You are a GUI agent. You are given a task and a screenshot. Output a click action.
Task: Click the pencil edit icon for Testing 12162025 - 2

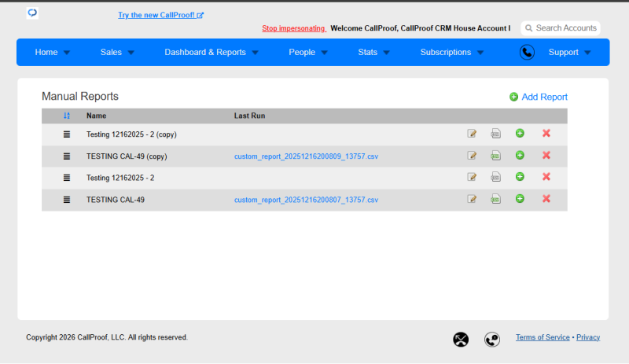[x=472, y=177]
